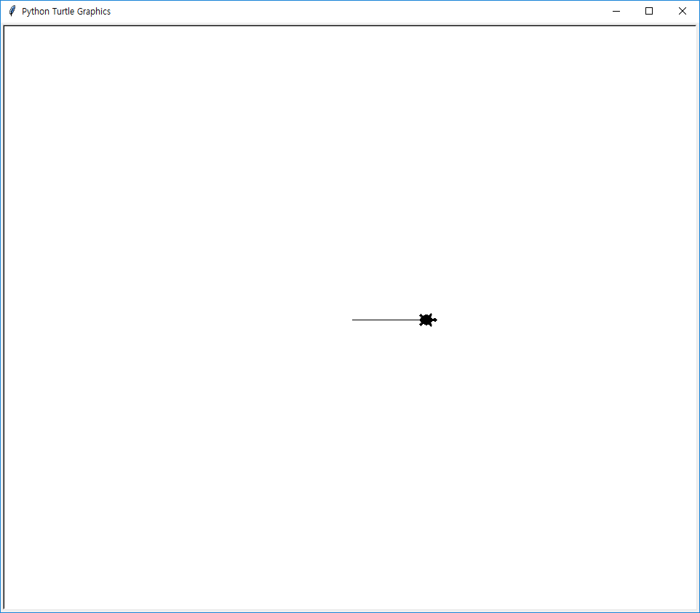Close the Python Turtle Graphics window
700x613 pixels.
[682, 11]
